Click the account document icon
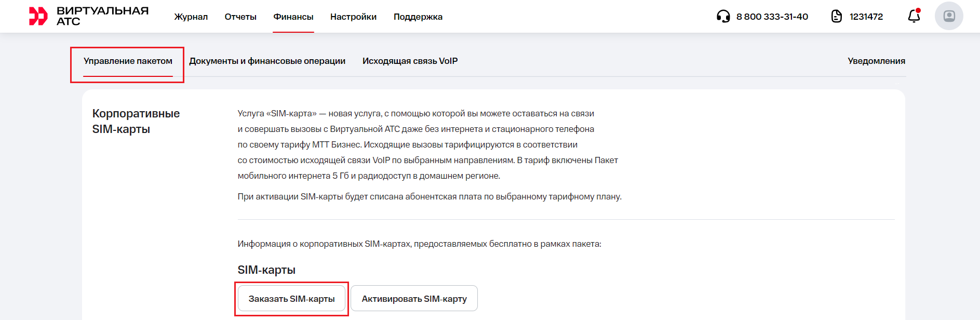This screenshot has height=320, width=980. (836, 17)
